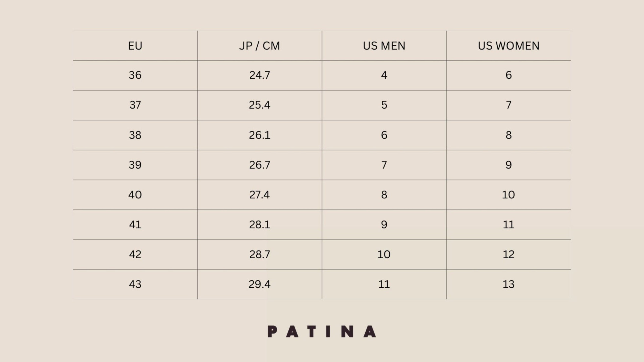Select the 28.1 centimeter cell
Screen dimensions: 644x362
[259, 225]
